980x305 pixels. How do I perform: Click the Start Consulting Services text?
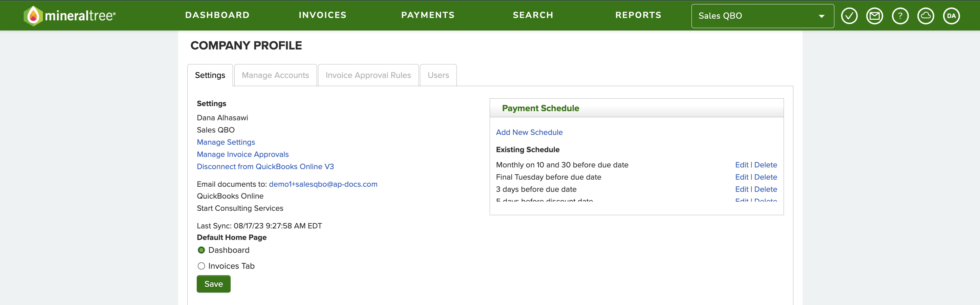click(240, 208)
